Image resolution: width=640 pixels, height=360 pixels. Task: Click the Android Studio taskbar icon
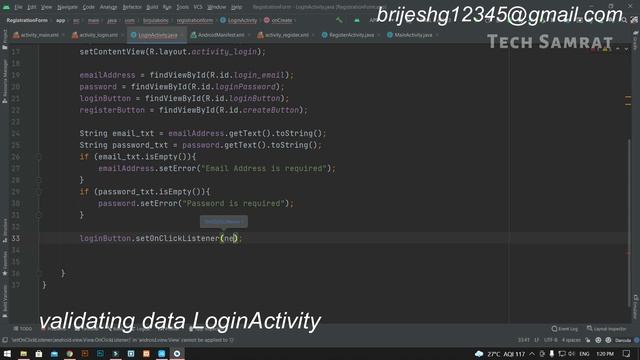177,353
